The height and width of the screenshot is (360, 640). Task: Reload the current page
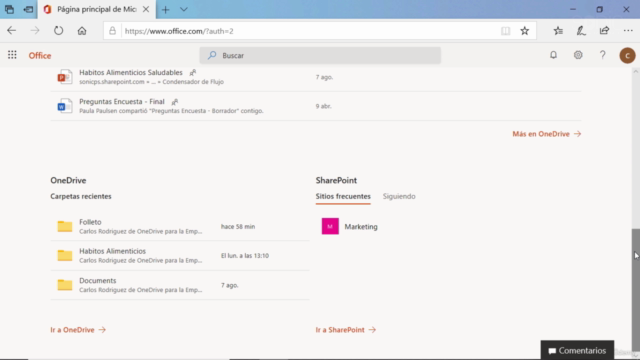pyautogui.click(x=58, y=31)
